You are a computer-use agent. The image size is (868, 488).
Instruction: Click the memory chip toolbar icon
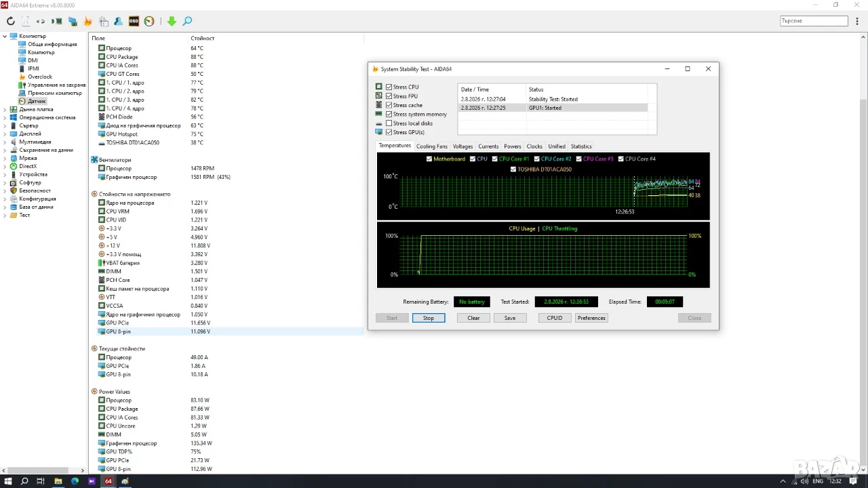[x=58, y=21]
